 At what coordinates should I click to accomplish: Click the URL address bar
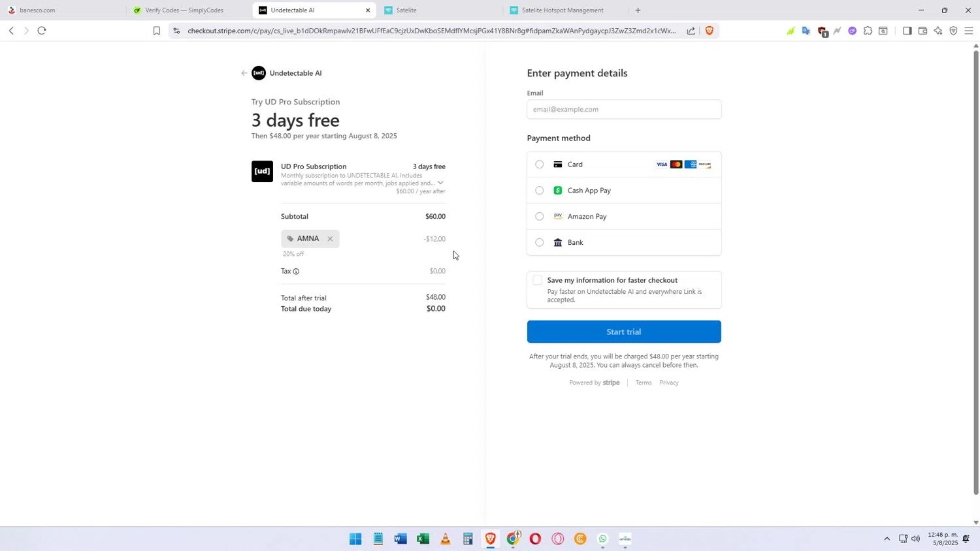[x=431, y=31]
